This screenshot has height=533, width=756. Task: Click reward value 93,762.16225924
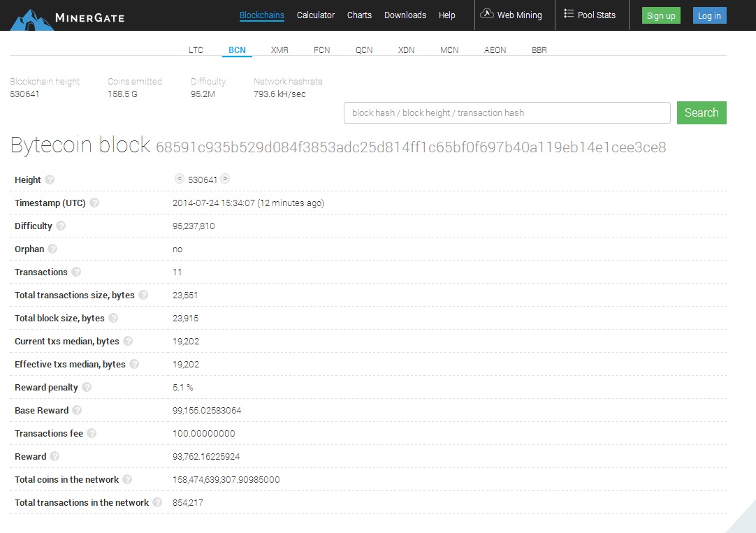(206, 456)
